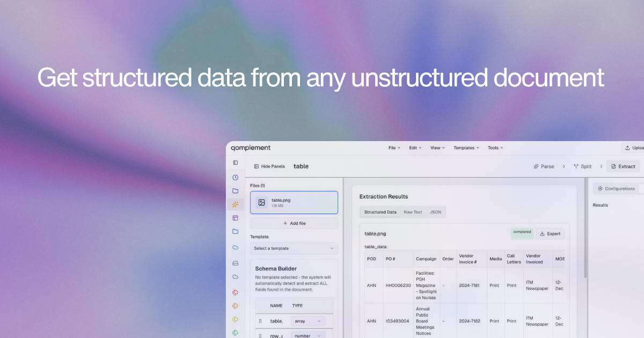The width and height of the screenshot is (644, 338).
Task: Click the Add file button
Action: [x=294, y=223]
